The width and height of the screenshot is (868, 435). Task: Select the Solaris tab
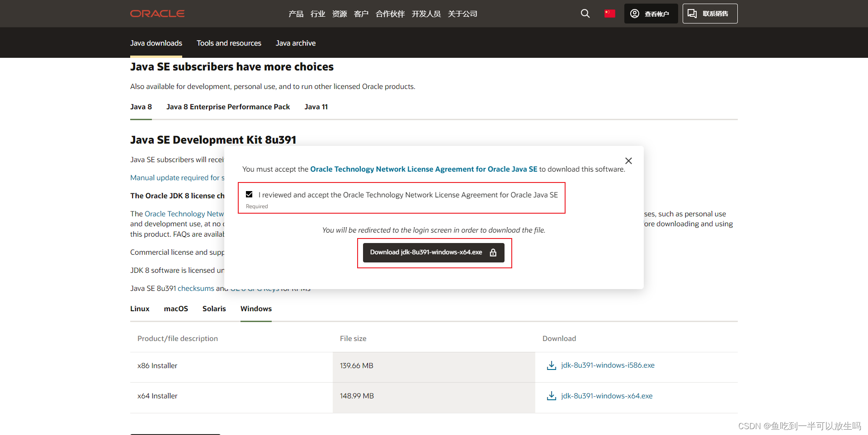[214, 309]
